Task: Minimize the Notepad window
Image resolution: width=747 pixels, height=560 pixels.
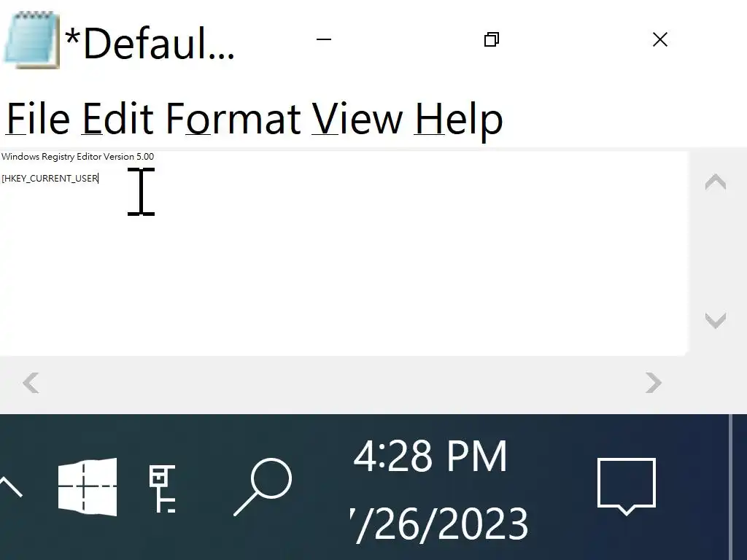Action: pyautogui.click(x=323, y=39)
